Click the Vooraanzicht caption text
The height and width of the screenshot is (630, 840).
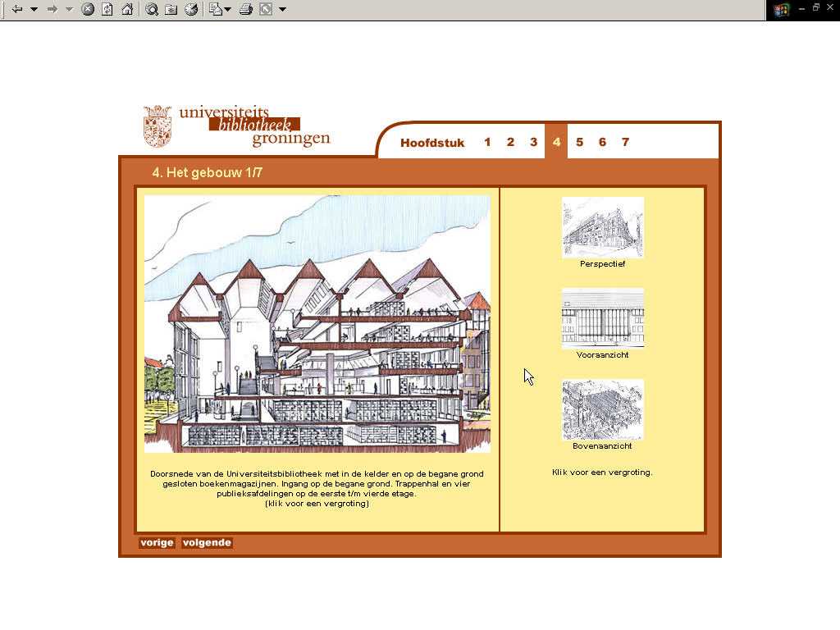tap(603, 354)
